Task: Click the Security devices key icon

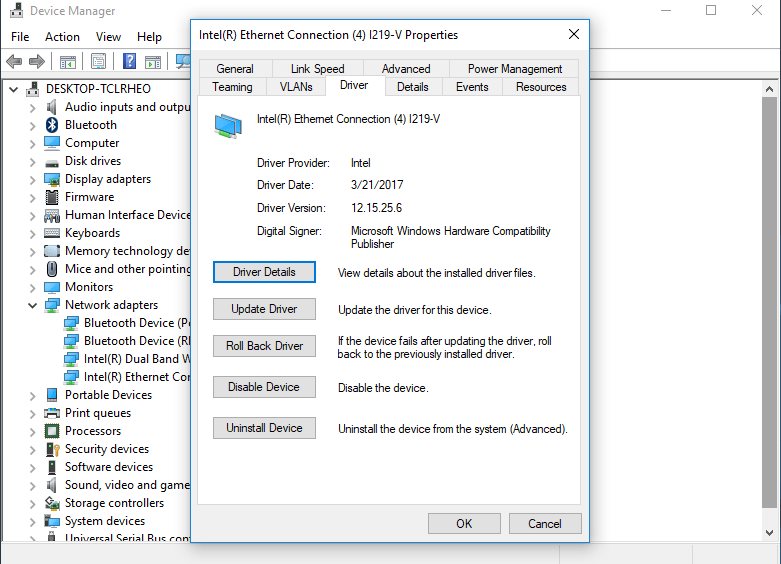Action: click(52, 449)
